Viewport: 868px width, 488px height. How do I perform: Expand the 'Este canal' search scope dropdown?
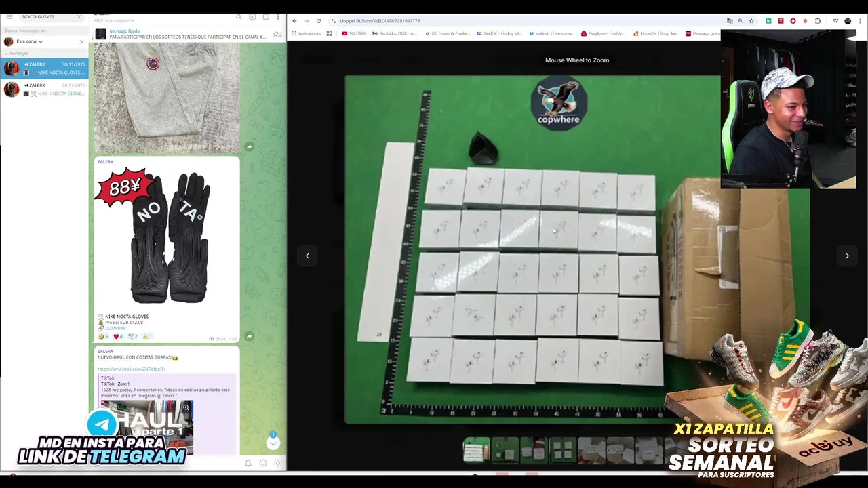(x=29, y=41)
